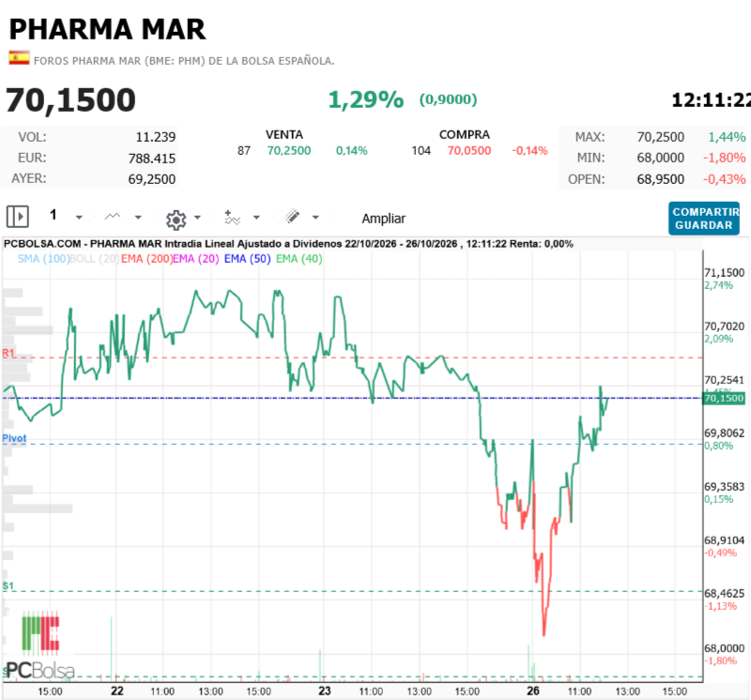Click the MIN value 68,0000
This screenshot has height=700, width=751.
(x=661, y=158)
